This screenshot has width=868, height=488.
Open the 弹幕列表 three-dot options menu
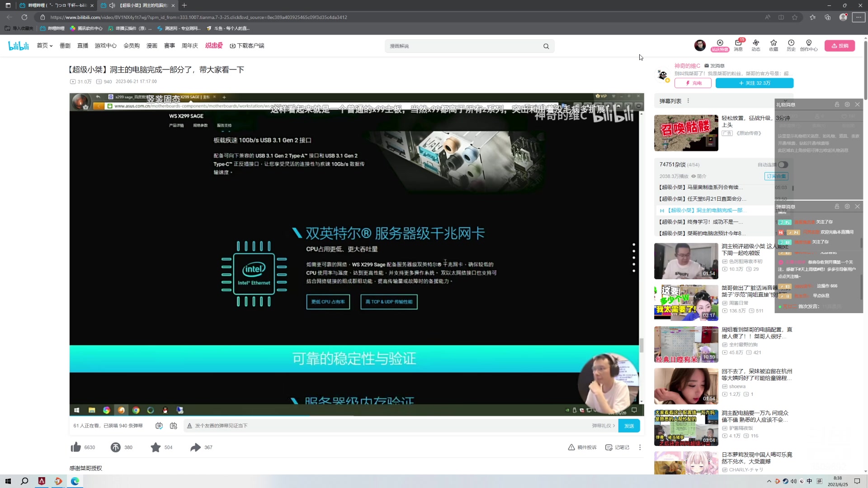click(x=688, y=101)
